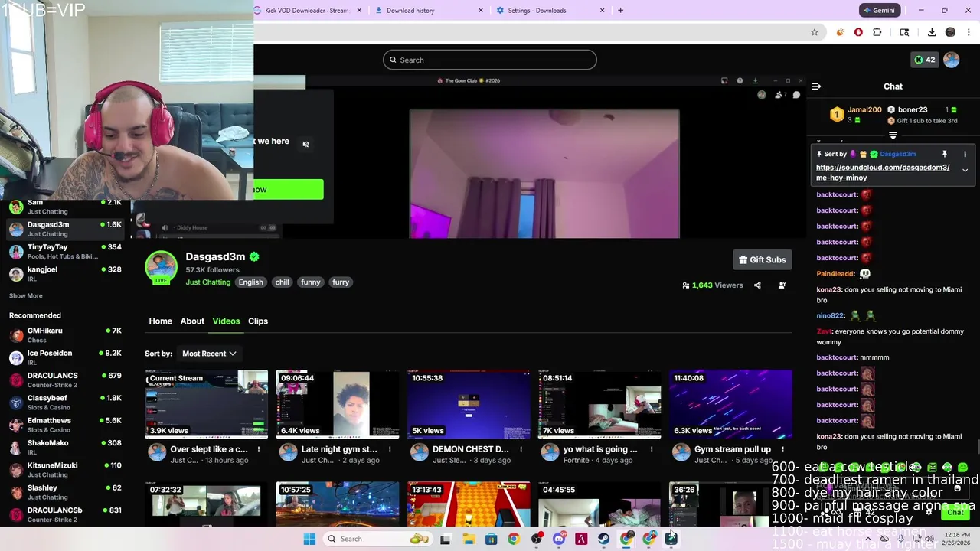
Task: Open the About tab on the channel
Action: point(192,321)
